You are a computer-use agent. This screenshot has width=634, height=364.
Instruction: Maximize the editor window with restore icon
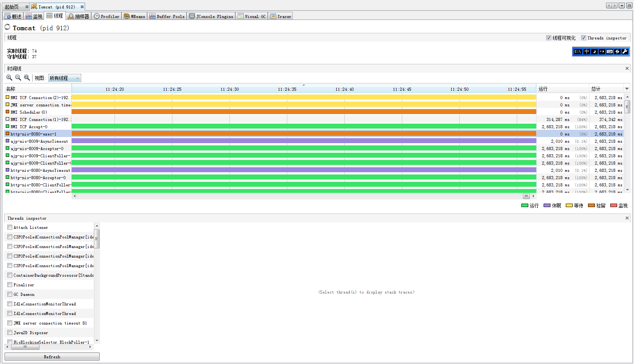pyautogui.click(x=629, y=6)
